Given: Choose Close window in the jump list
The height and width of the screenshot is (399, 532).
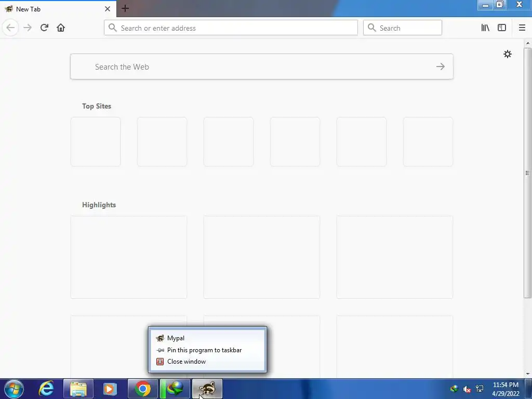Looking at the screenshot, I should coord(207,362).
